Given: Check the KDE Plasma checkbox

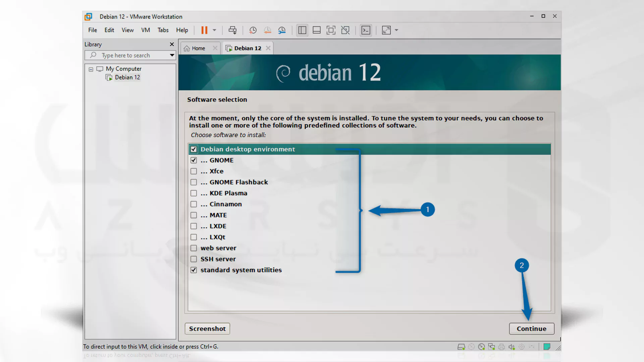Looking at the screenshot, I should click(x=194, y=193).
